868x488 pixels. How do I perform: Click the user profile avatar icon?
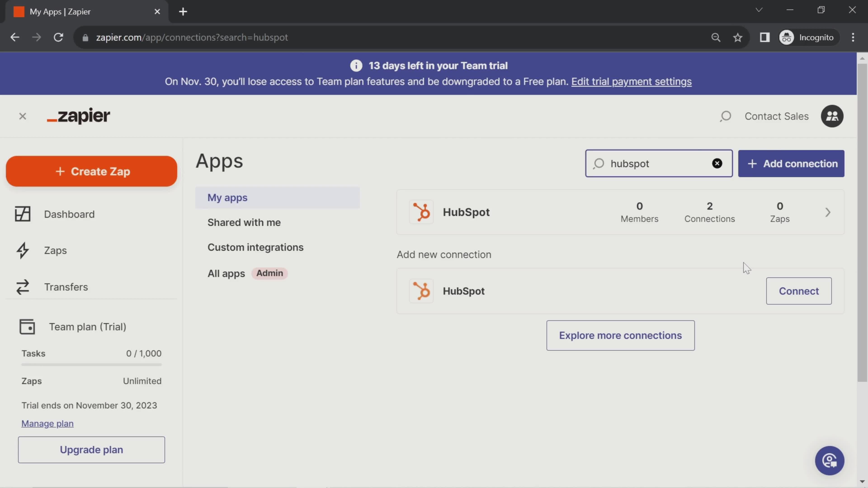pos(832,116)
